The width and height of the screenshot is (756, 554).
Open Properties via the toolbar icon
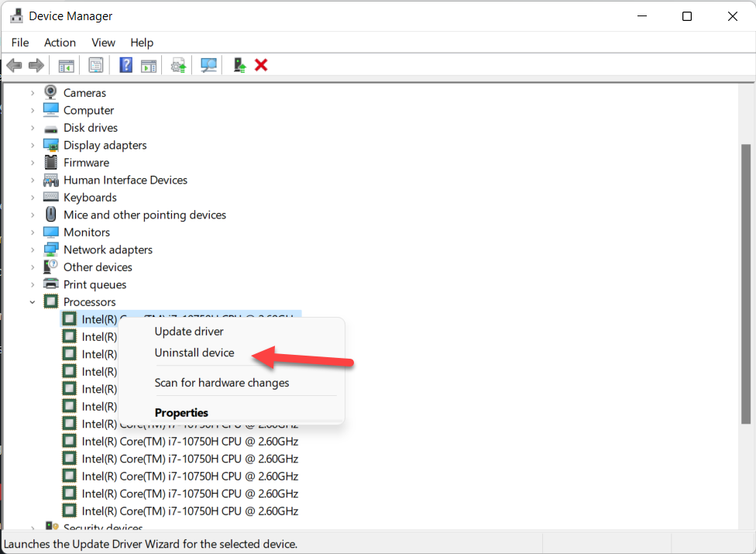[x=96, y=65]
